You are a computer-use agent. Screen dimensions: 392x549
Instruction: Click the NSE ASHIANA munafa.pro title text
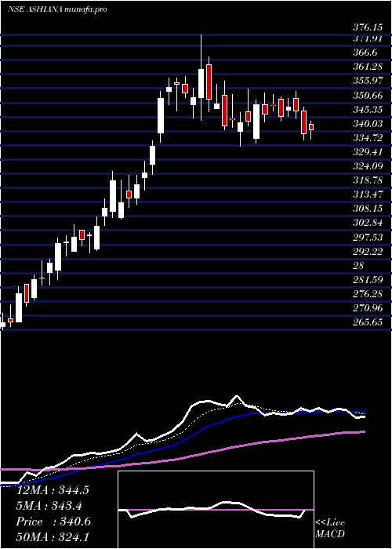point(57,9)
